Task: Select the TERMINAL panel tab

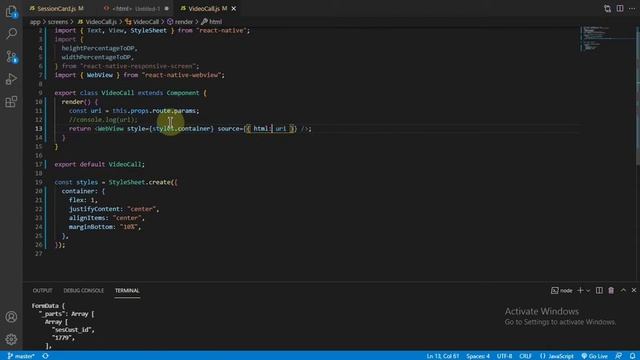Action: point(127,291)
